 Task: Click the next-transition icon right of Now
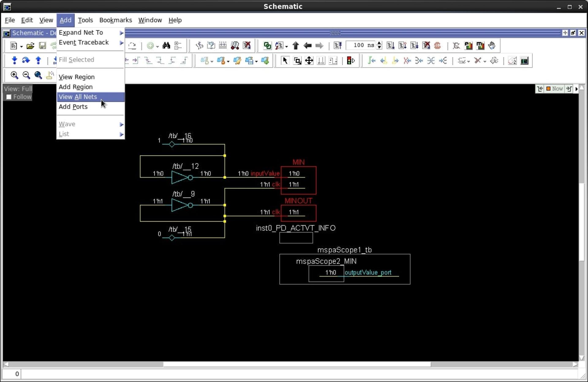569,89
